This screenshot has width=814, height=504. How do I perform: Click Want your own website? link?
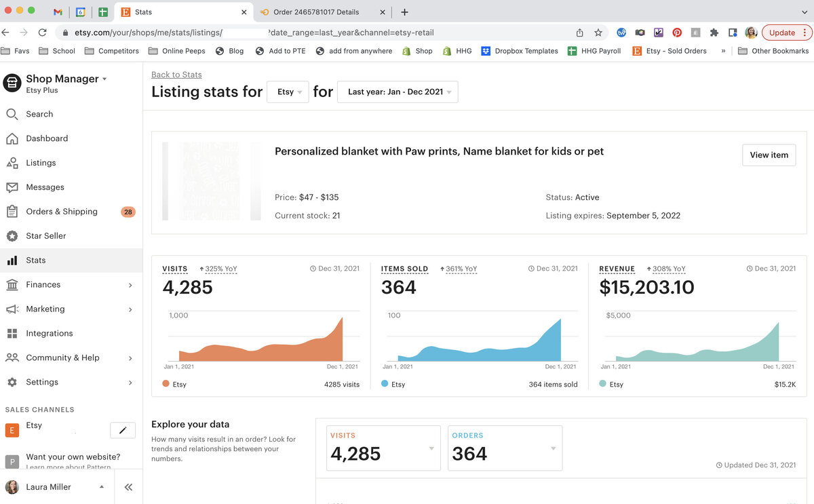73,457
